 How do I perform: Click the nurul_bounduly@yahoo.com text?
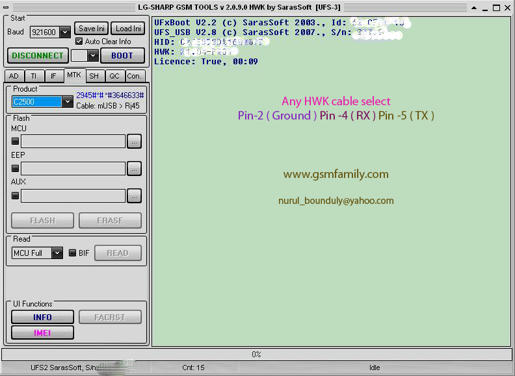(336, 201)
